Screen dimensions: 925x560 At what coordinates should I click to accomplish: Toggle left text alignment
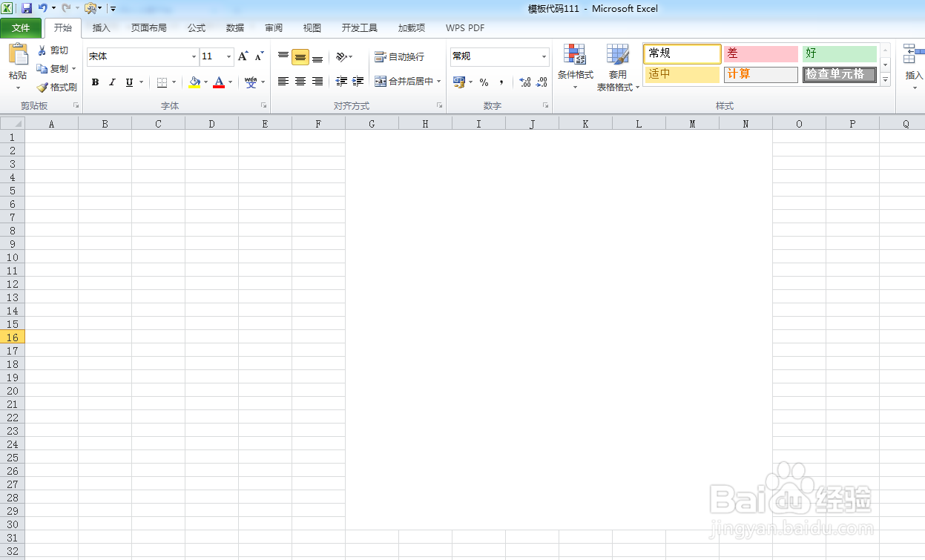(283, 82)
